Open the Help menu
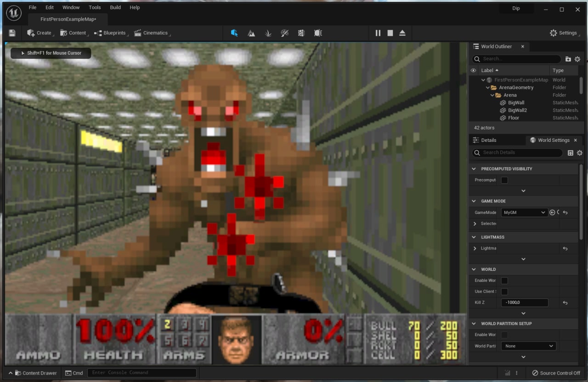Image resolution: width=588 pixels, height=382 pixels. pyautogui.click(x=135, y=7)
